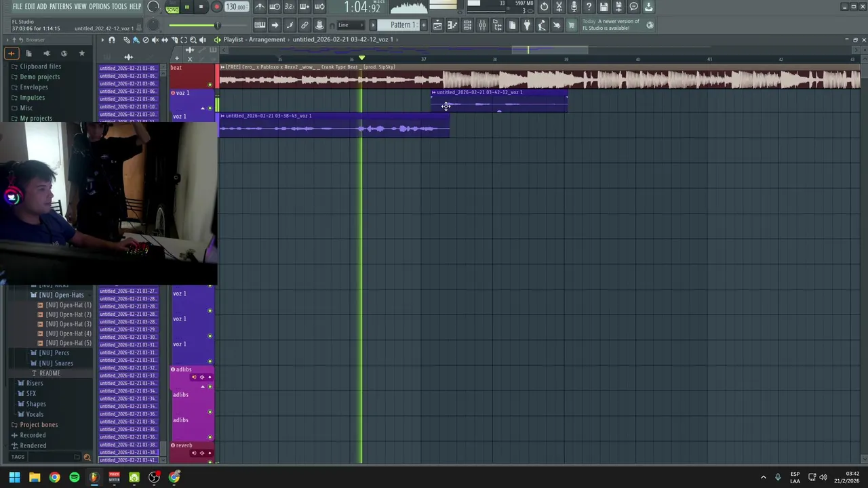Select the playlist delete tool
The height and width of the screenshot is (488, 868).
coord(145,40)
